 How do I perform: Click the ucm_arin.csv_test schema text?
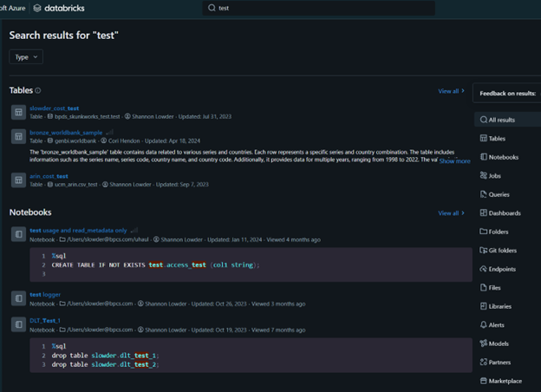point(76,185)
